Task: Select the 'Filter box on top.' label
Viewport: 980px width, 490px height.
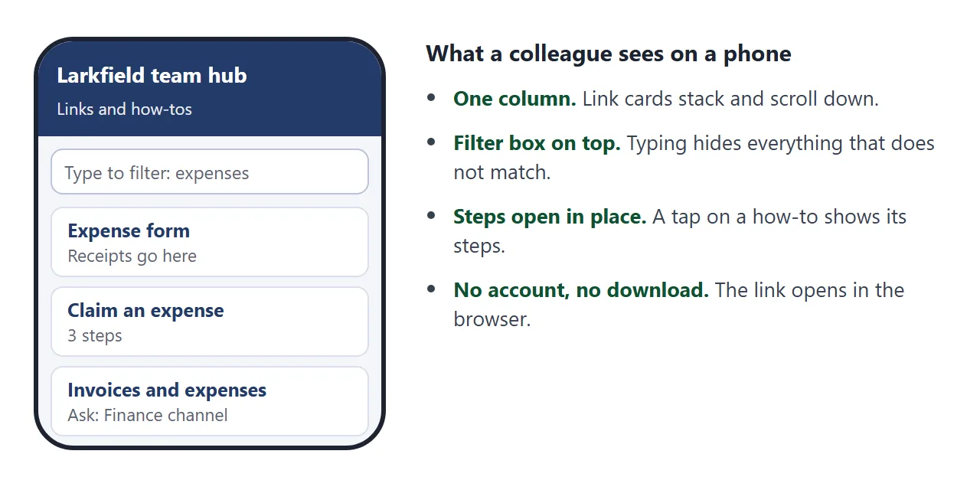Action: [537, 143]
